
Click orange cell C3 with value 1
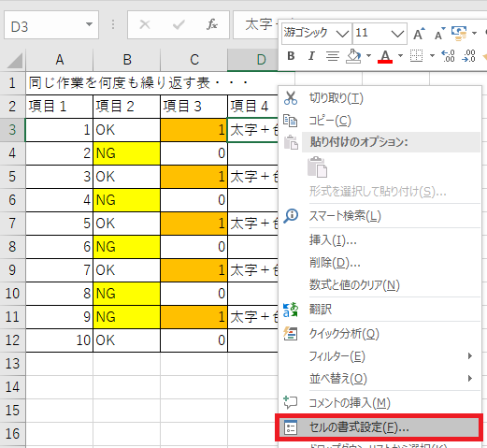click(x=193, y=130)
